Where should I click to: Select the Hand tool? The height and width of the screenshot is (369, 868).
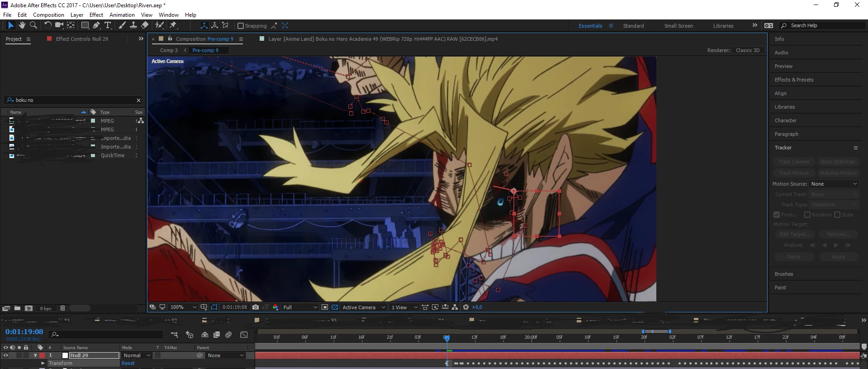coord(22,25)
